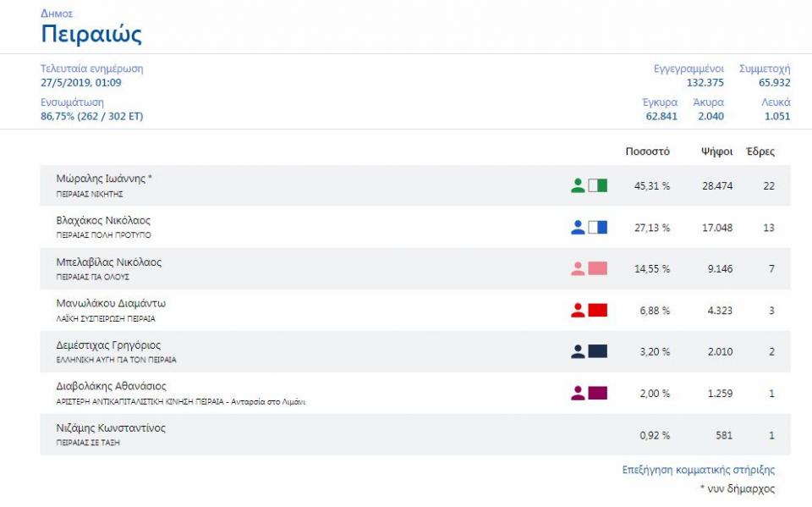Click the pink party swatch for Μπελαβίλας
812x507 pixels.
[x=597, y=268]
